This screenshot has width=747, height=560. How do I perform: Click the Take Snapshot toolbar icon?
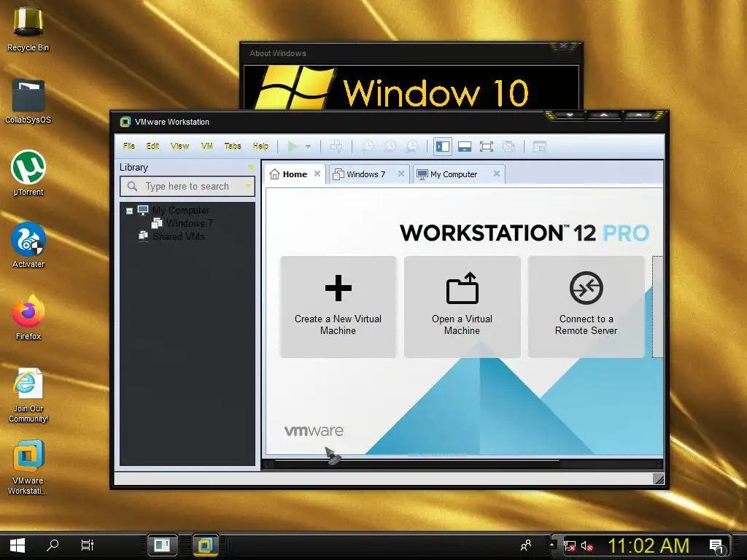(x=368, y=147)
